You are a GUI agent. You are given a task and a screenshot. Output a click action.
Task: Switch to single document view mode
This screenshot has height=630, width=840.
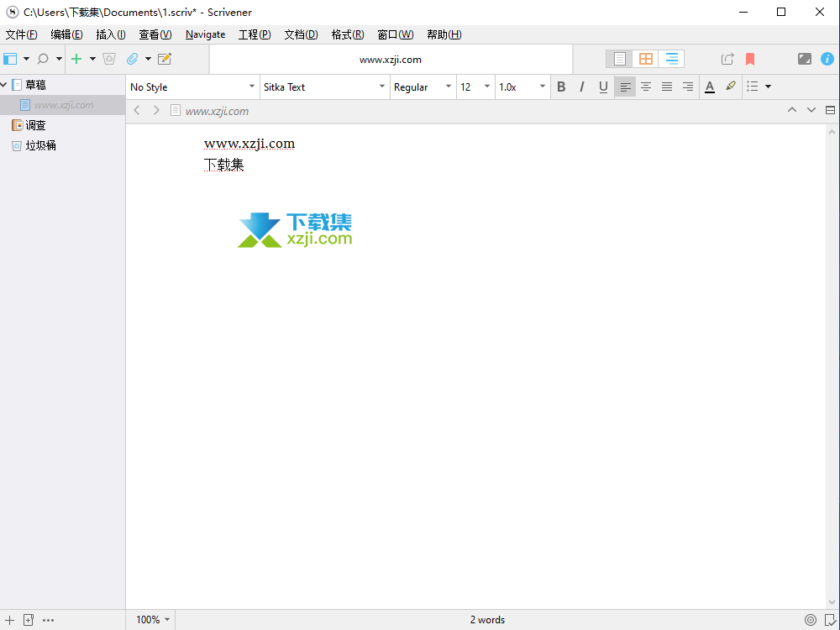point(619,59)
